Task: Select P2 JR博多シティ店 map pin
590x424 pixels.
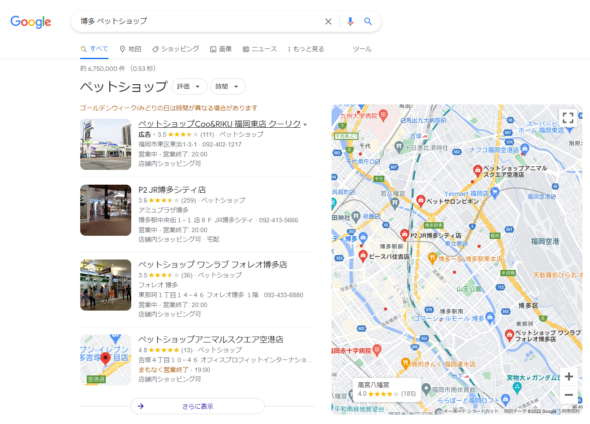Action: (x=404, y=235)
